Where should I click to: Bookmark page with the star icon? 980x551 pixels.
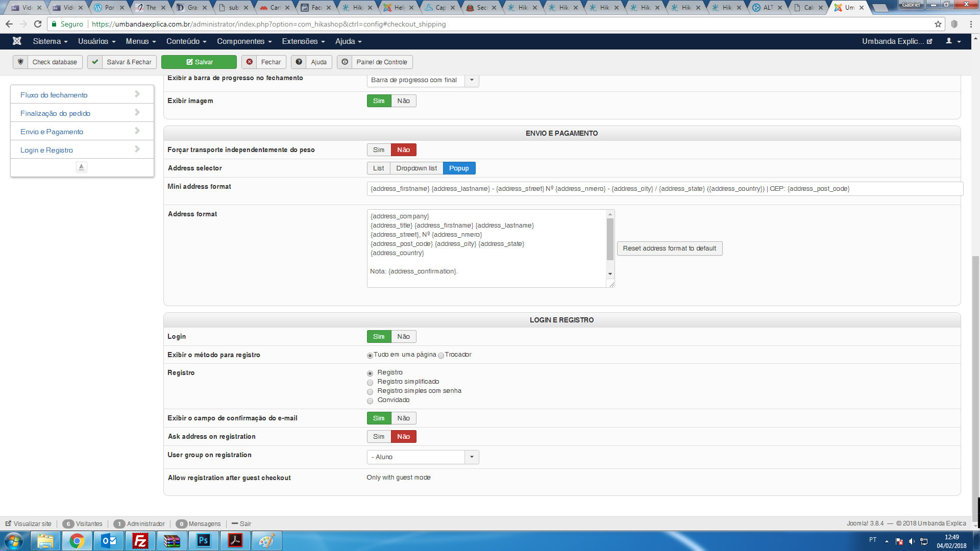[x=938, y=24]
